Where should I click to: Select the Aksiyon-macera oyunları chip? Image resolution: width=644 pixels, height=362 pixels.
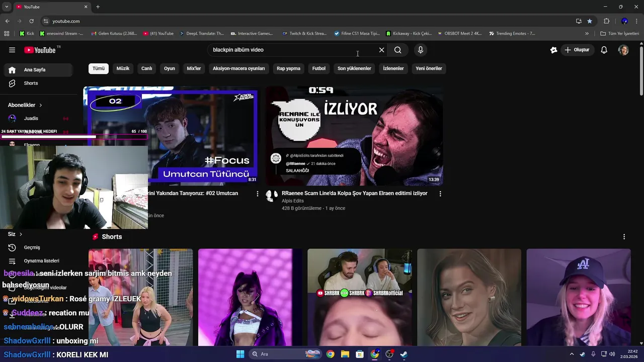point(238,68)
